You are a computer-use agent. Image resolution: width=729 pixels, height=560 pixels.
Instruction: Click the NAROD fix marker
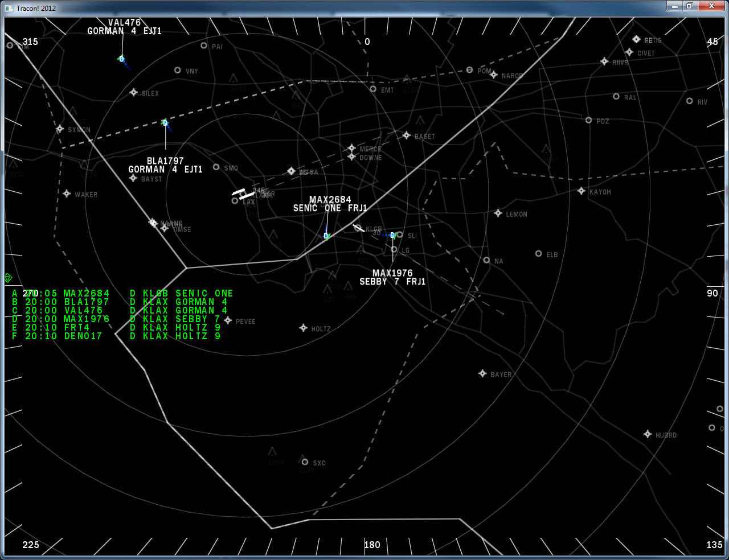494,75
